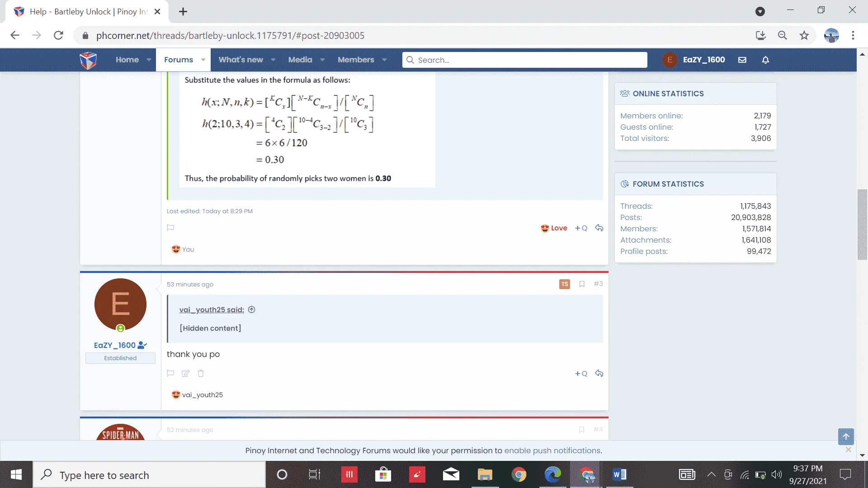868x488 pixels.
Task: Click zoom magnifier in address bar
Action: point(783,35)
